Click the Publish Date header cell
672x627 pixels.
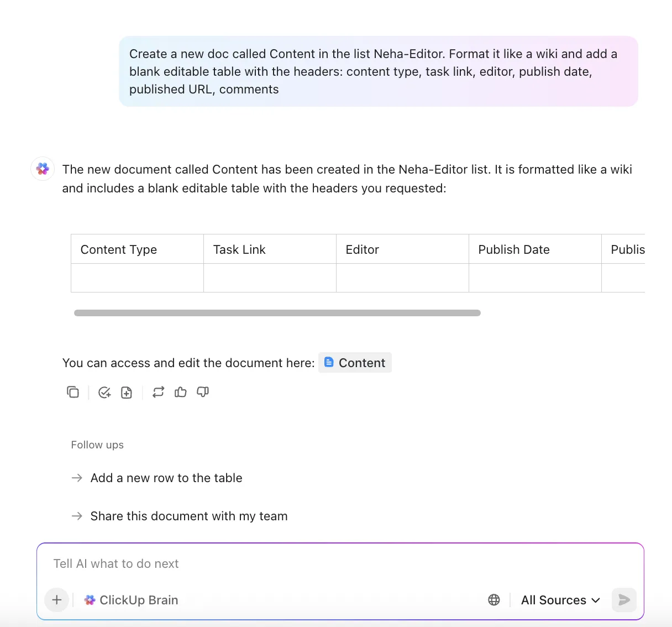pyautogui.click(x=535, y=249)
